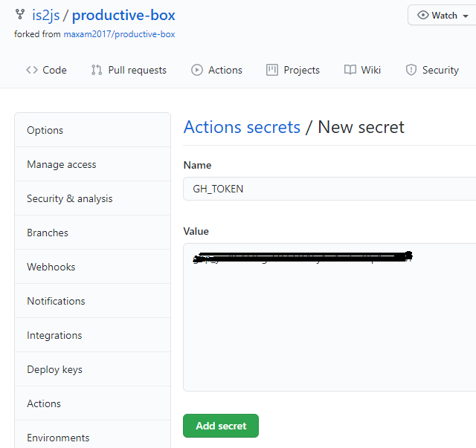Image resolution: width=476 pixels, height=448 pixels.
Task: Click the Wiki book icon
Action: click(x=350, y=70)
